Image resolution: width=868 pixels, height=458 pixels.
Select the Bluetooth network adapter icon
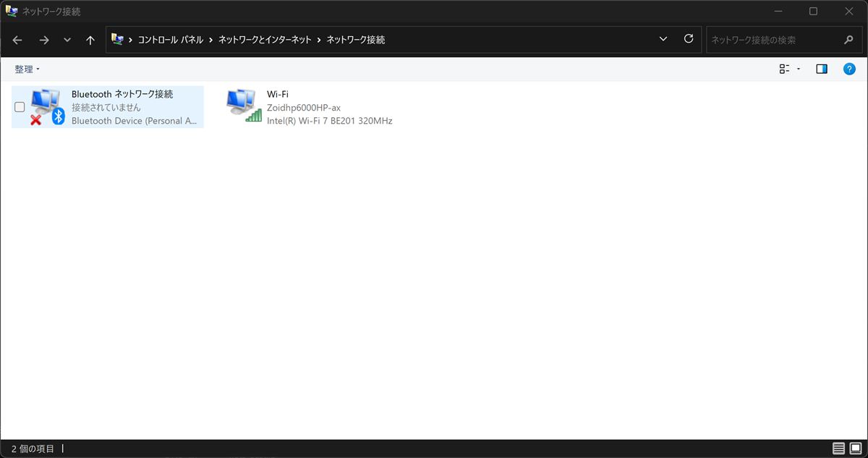tap(48, 107)
